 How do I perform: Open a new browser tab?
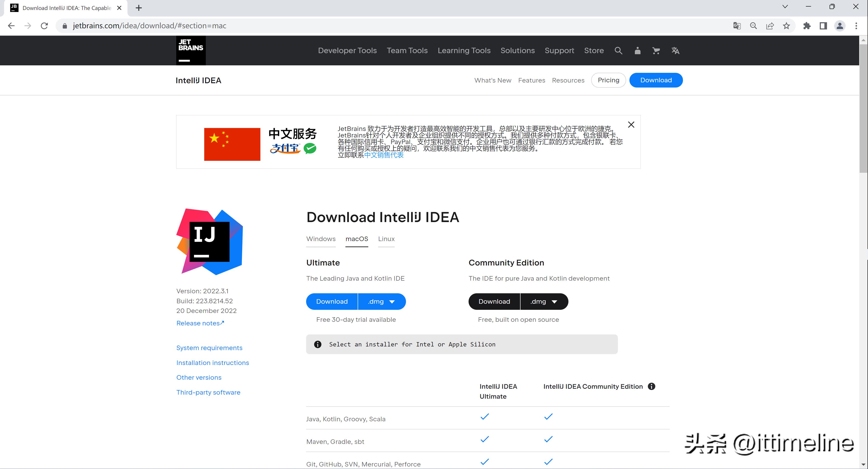139,8
